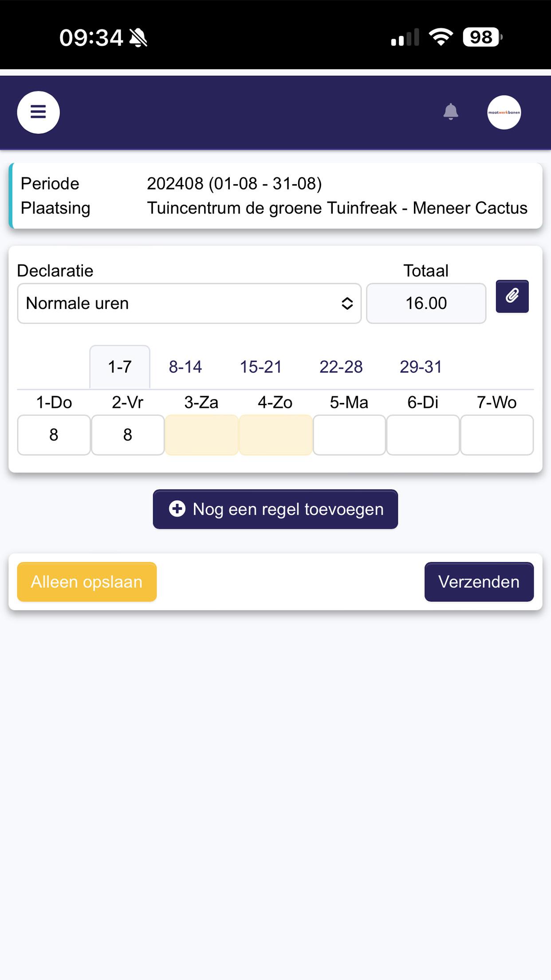This screenshot has width=551, height=980.
Task: Open the hamburger menu button
Action: (x=38, y=112)
